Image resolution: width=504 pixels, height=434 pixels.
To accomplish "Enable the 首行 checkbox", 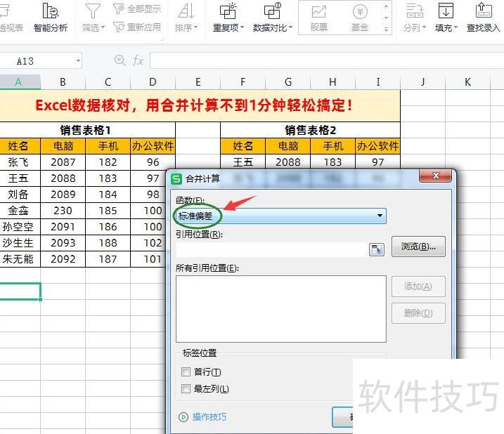I will (186, 372).
